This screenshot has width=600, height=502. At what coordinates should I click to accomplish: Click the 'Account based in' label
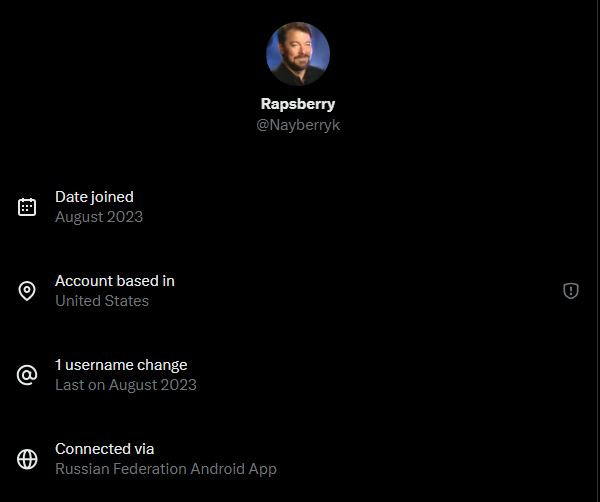tap(115, 281)
